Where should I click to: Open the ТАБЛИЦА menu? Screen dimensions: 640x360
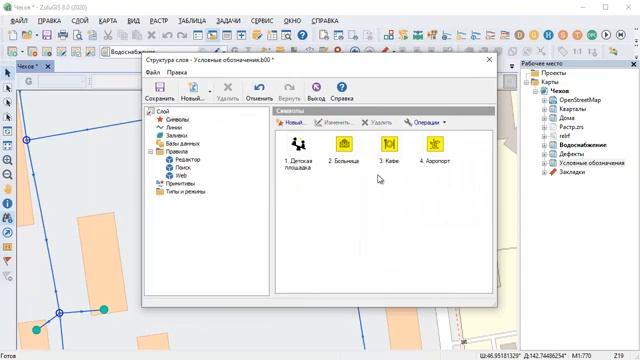pos(192,21)
